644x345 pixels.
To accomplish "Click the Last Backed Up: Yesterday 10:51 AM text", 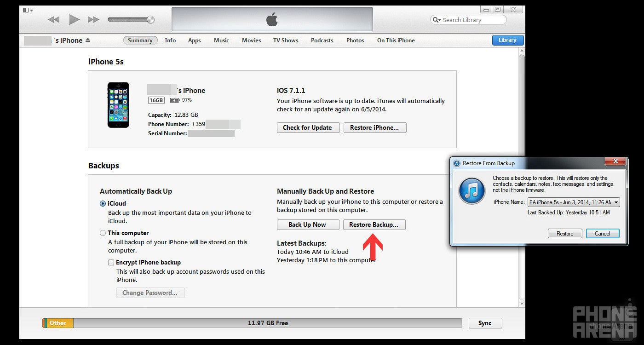I will 569,213.
